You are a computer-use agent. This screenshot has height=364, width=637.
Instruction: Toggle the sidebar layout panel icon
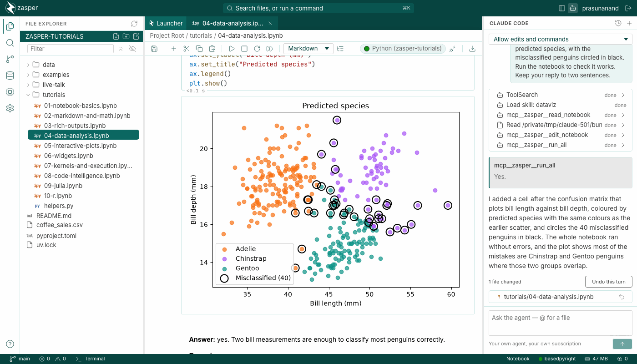point(562,8)
